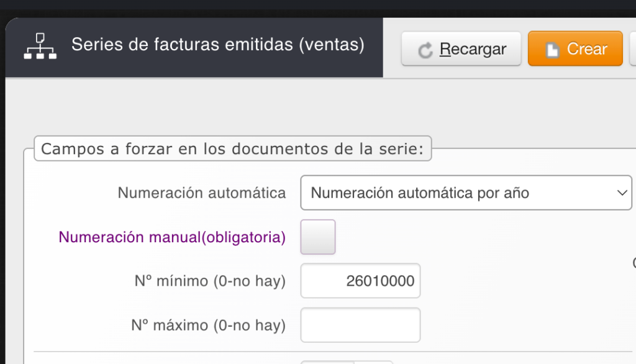
Task: Click the Nº mínimo (0-no hay) label
Action: coord(210,281)
